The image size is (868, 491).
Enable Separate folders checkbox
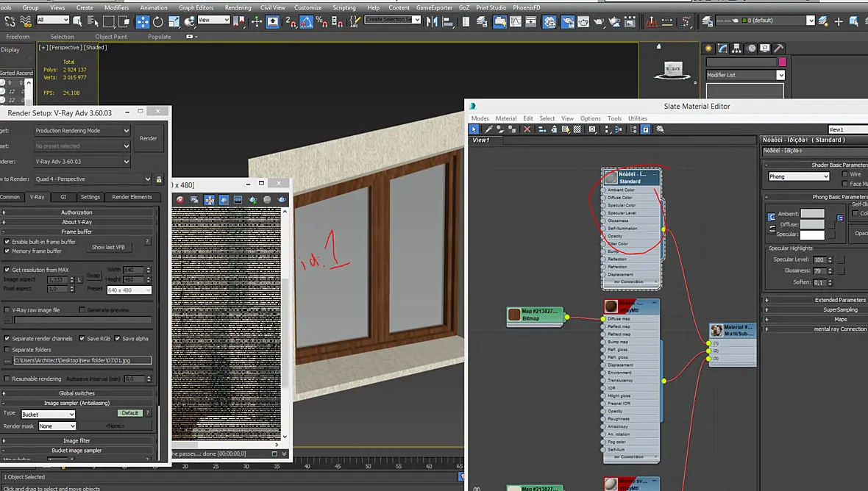coord(7,349)
